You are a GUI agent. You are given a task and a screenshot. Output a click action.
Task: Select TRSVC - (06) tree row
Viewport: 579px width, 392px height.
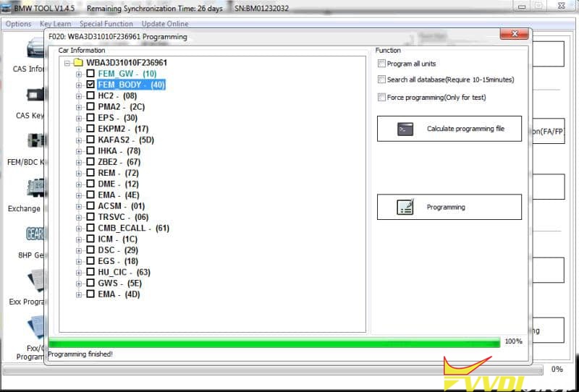point(123,217)
